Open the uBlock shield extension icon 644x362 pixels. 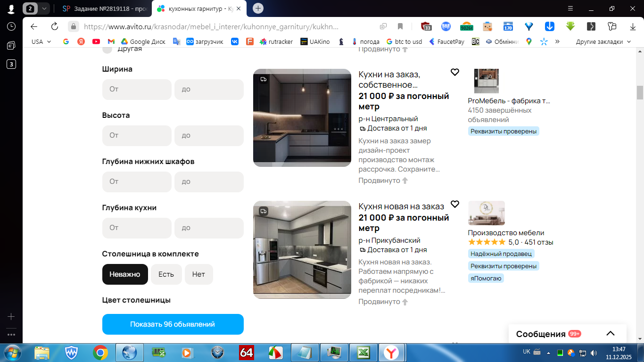tap(426, 26)
